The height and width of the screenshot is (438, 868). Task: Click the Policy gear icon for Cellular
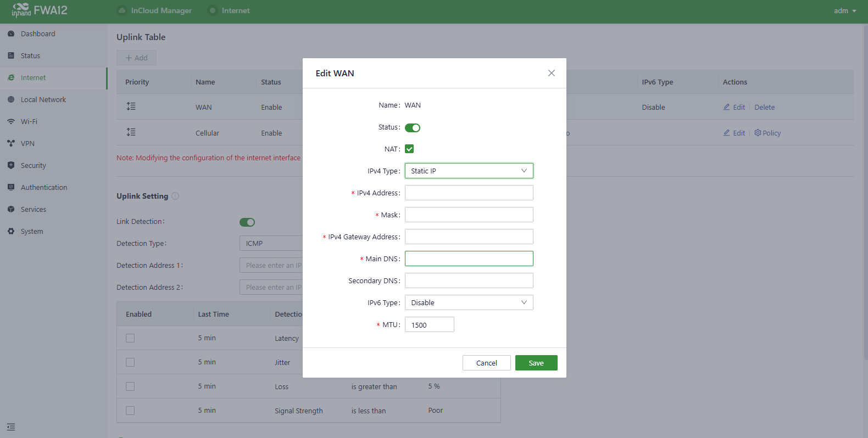click(758, 133)
